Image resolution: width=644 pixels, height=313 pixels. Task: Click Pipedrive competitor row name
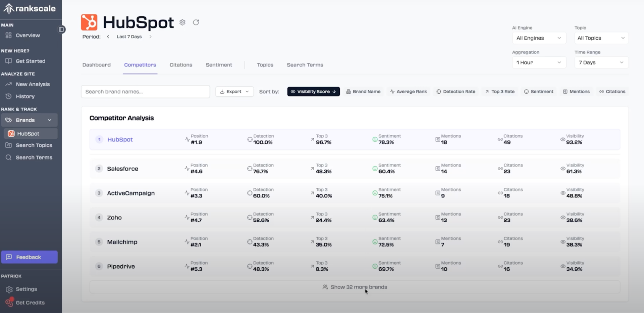pos(121,266)
